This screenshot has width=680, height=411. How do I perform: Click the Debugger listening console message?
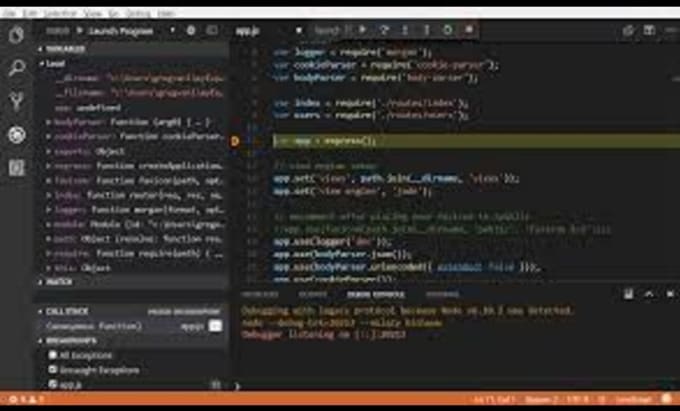click(324, 335)
